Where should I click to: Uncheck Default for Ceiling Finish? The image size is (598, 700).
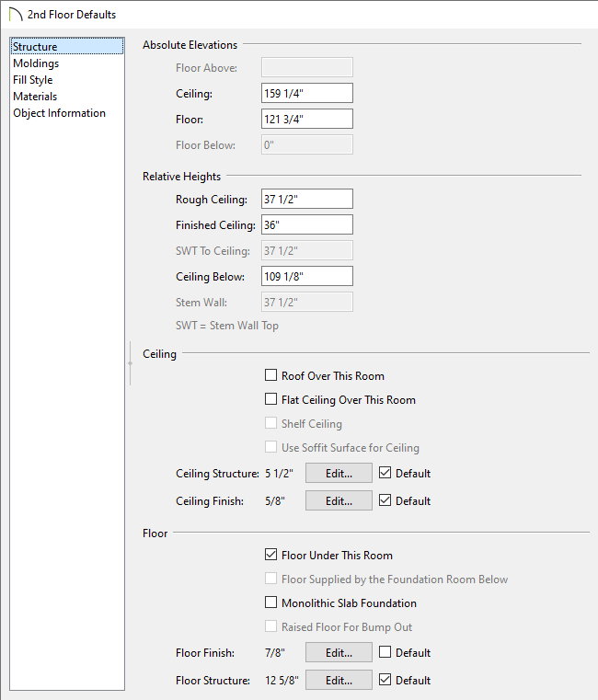point(385,500)
